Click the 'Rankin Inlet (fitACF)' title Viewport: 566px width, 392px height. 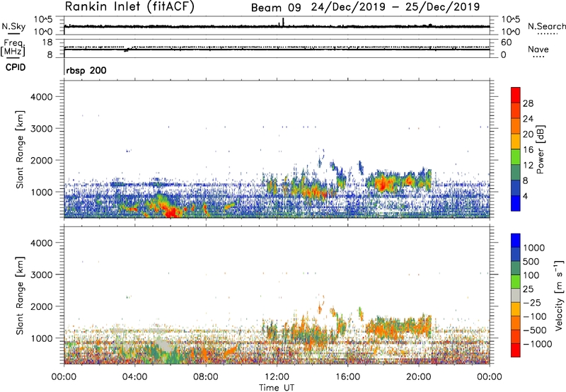(x=129, y=6)
